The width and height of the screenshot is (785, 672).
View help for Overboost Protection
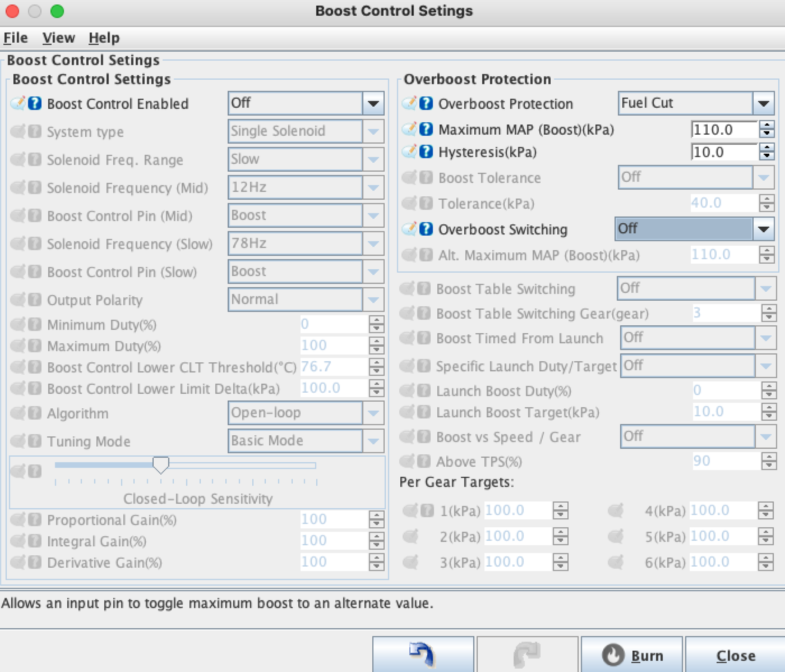425,103
